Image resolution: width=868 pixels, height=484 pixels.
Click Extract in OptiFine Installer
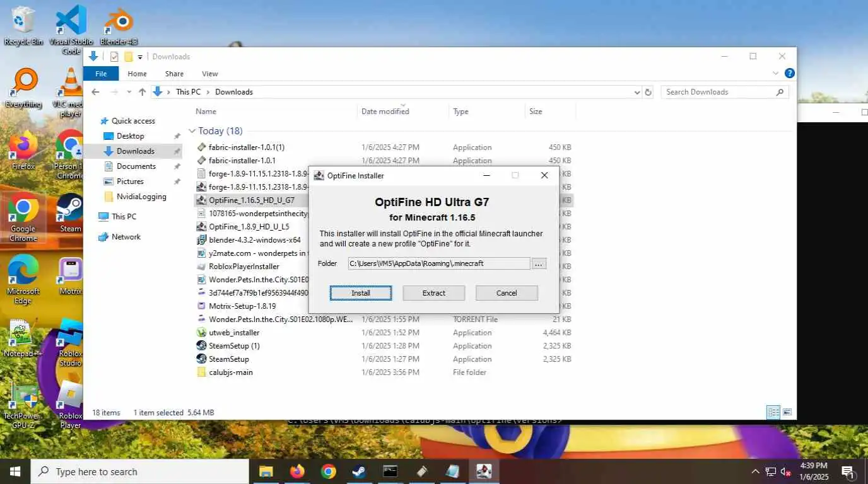coord(434,293)
